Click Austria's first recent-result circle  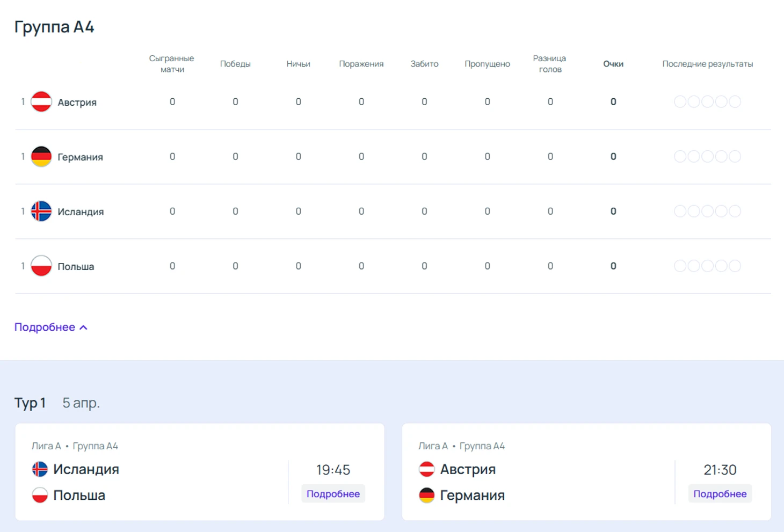[x=680, y=102]
